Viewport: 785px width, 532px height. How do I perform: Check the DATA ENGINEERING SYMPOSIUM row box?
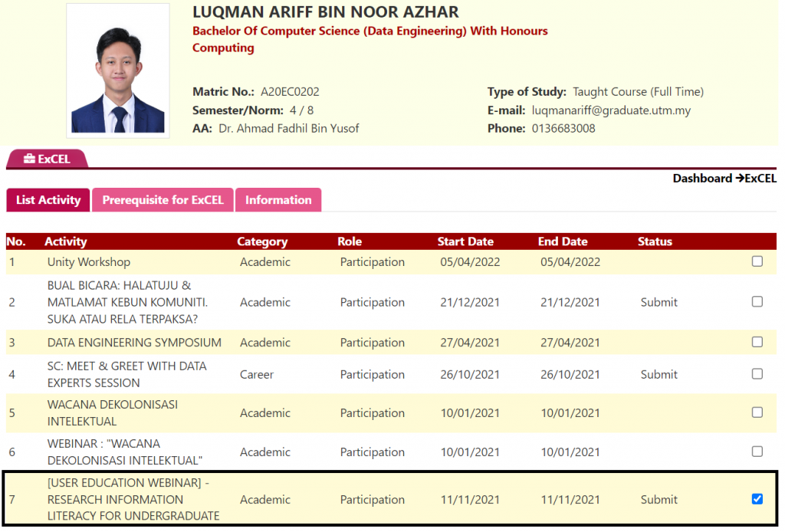[x=757, y=342]
